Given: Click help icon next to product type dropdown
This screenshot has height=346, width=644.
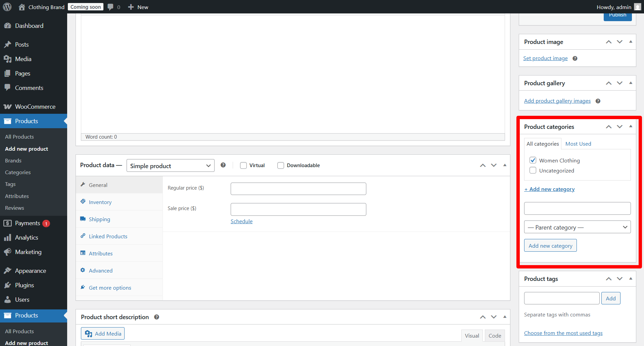Looking at the screenshot, I should pyautogui.click(x=223, y=165).
